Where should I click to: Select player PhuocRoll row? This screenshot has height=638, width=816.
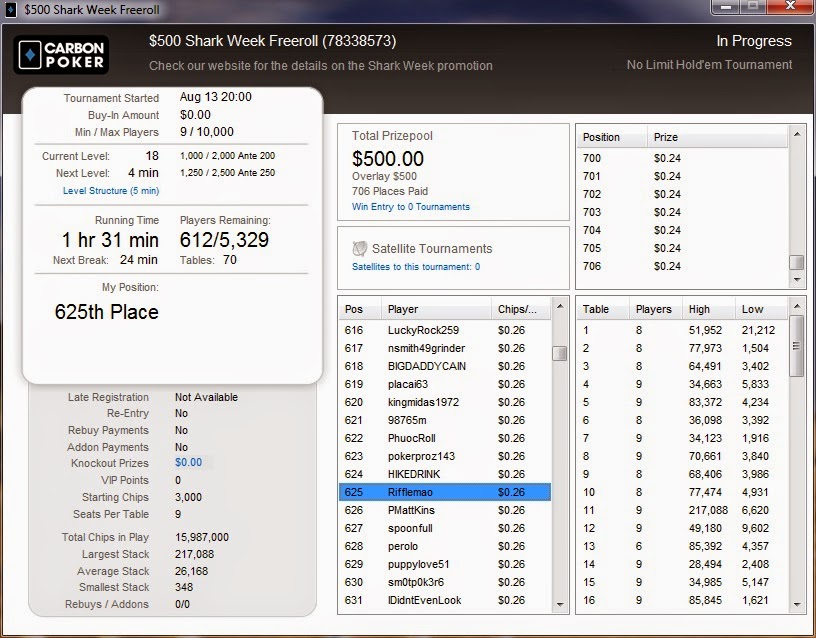[445, 438]
